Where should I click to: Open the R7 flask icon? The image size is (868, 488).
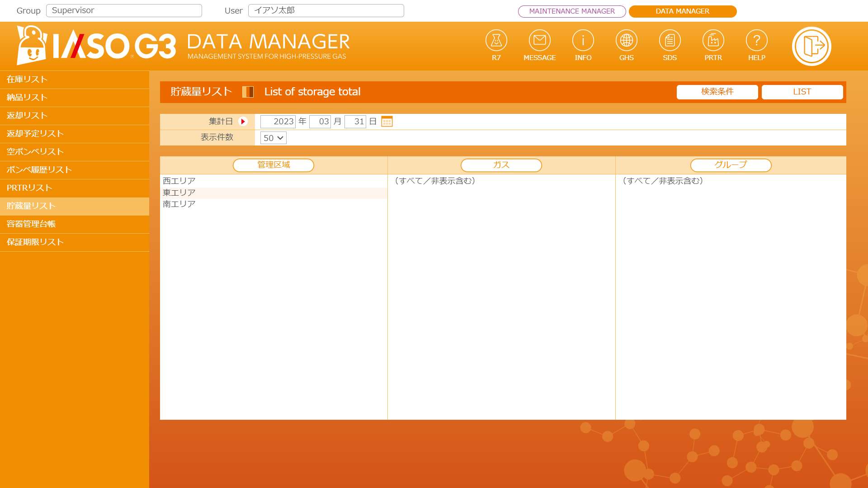(496, 41)
